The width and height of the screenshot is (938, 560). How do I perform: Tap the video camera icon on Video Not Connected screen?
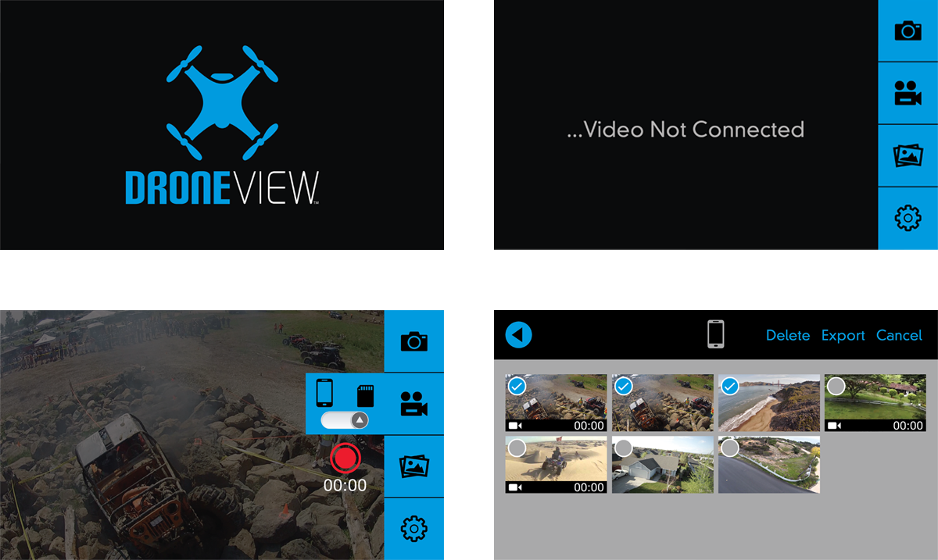(x=908, y=93)
